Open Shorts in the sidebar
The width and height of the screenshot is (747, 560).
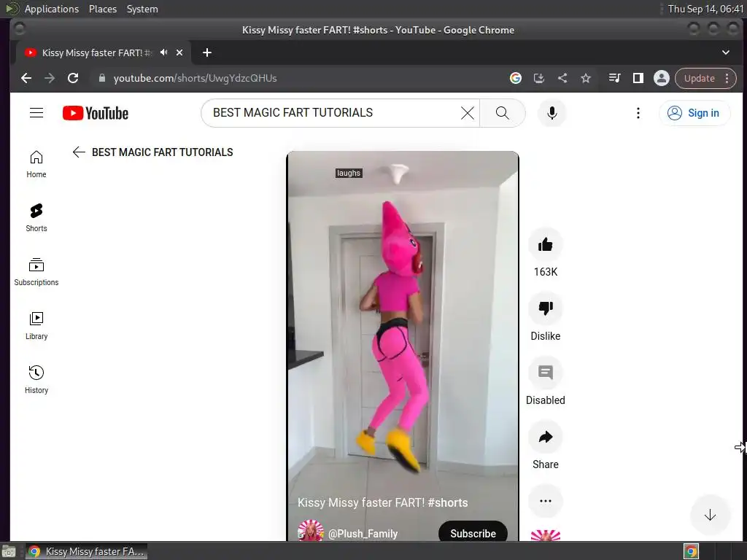(x=36, y=218)
